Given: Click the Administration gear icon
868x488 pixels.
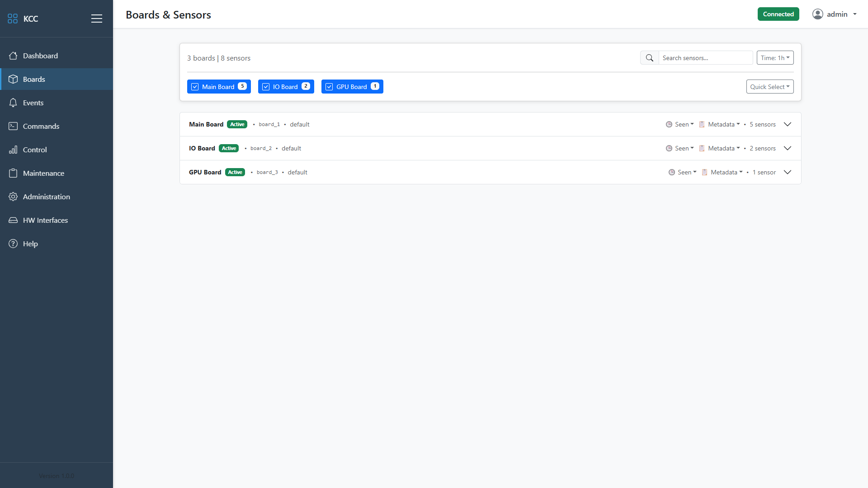Looking at the screenshot, I should click(13, 197).
